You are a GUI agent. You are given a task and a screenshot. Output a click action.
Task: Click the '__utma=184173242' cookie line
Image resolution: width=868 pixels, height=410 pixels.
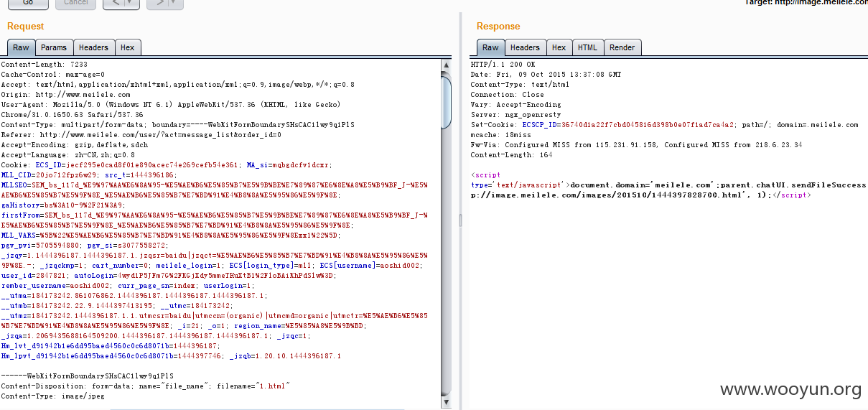tap(134, 296)
